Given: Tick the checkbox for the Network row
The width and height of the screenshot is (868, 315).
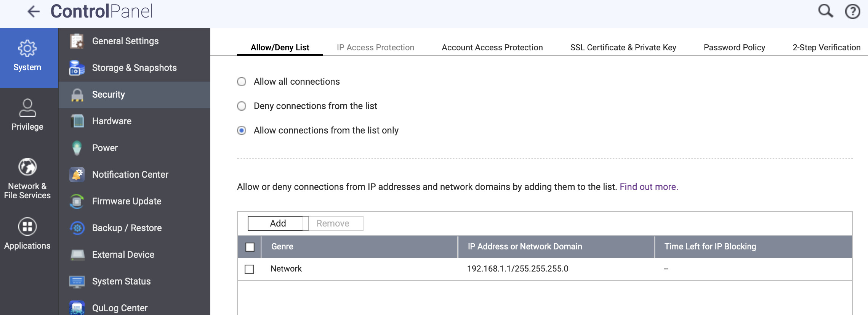Looking at the screenshot, I should click(x=249, y=269).
